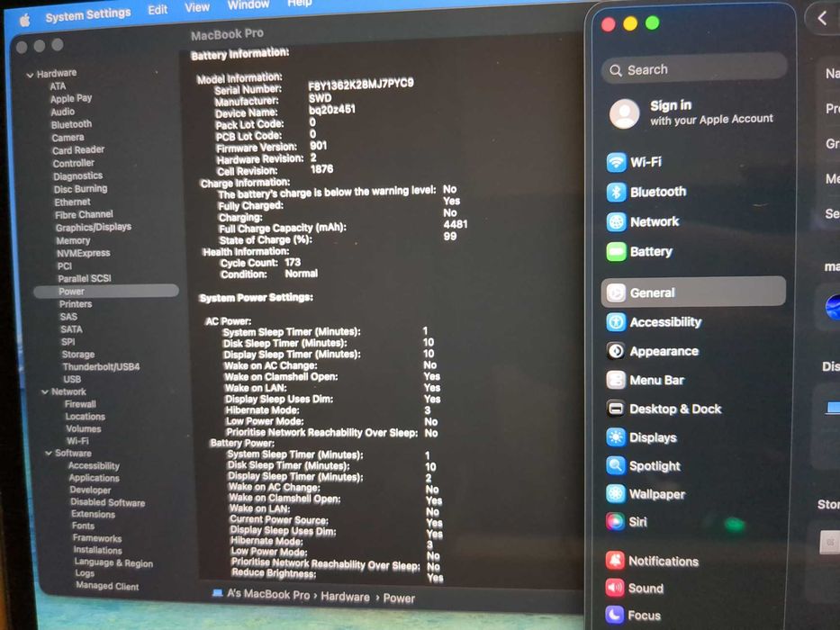Click Power in the path bar
The image size is (840, 630).
(399, 598)
